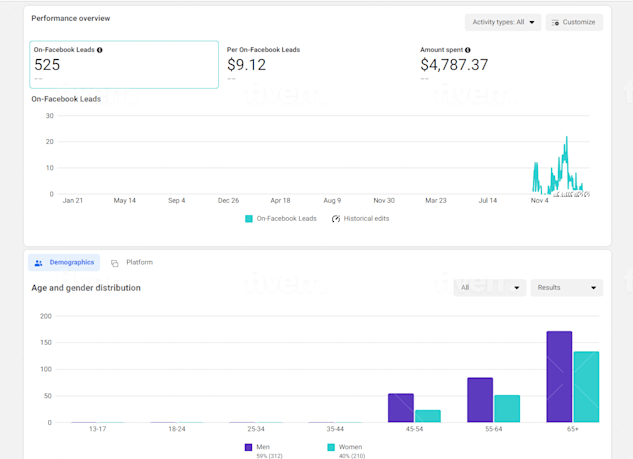
Task: Click the $9.12 cost value
Action: tap(246, 65)
